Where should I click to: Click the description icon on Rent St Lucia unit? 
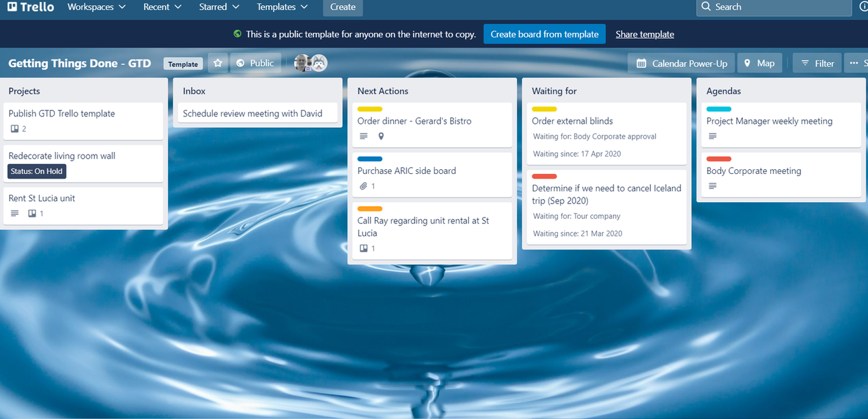point(13,213)
